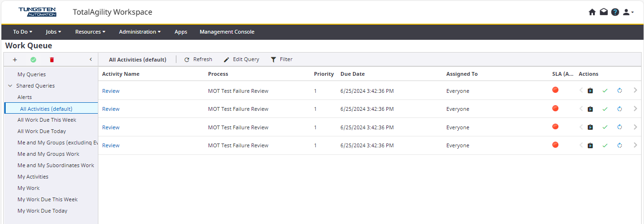The height and width of the screenshot is (224, 644).
Task: Click the SLA column header
Action: (x=563, y=74)
